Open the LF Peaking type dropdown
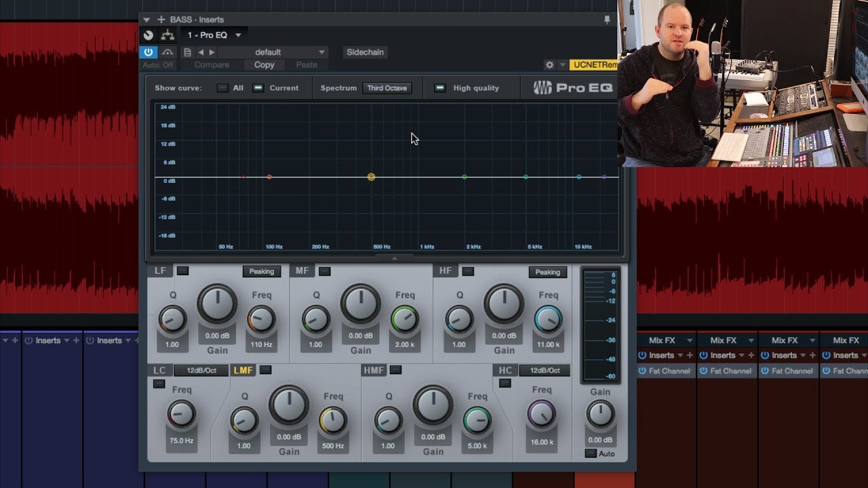This screenshot has width=868, height=488. tap(262, 272)
